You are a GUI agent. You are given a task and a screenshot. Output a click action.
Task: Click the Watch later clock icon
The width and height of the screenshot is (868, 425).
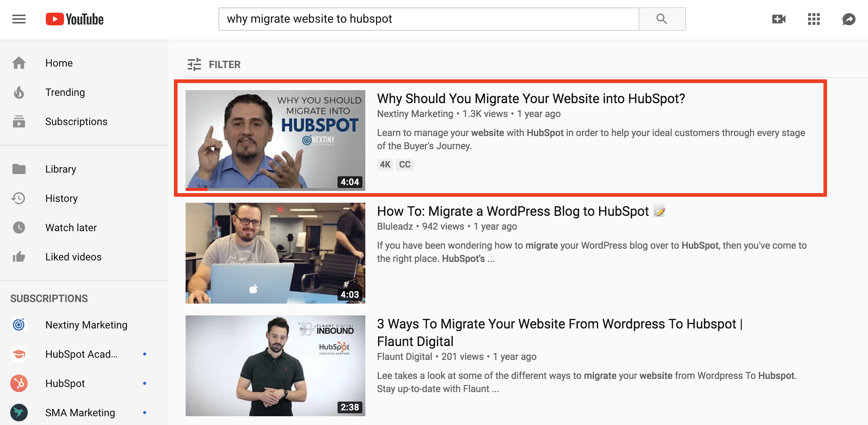pyautogui.click(x=19, y=227)
